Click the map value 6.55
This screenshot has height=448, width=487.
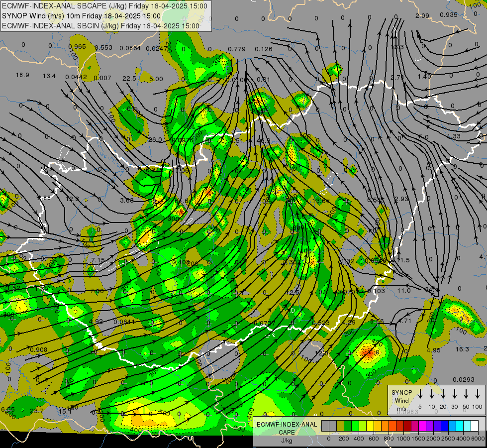tap(8, 410)
